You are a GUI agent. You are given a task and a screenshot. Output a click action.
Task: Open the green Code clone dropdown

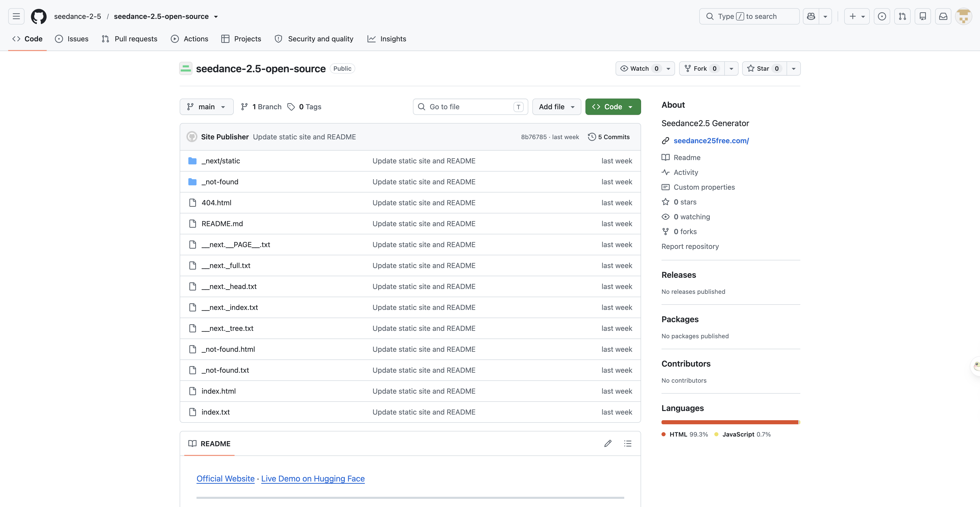613,106
